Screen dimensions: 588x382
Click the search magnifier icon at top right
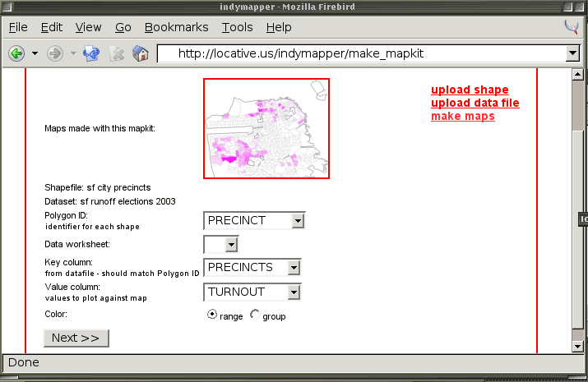tap(572, 27)
